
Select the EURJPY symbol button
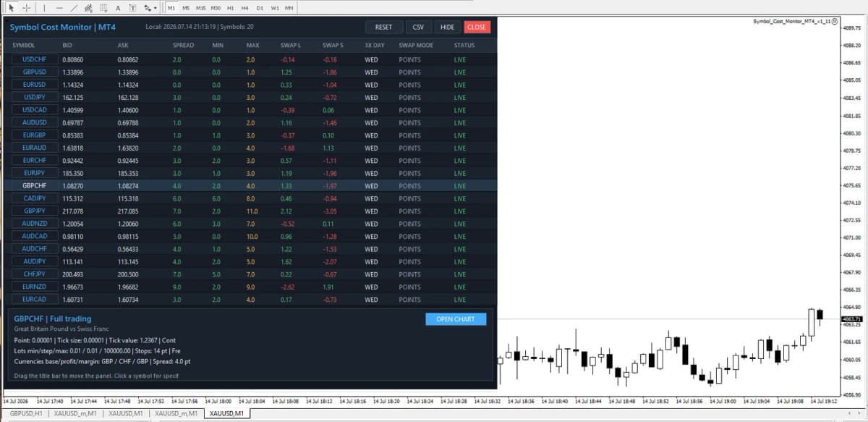[x=34, y=173]
